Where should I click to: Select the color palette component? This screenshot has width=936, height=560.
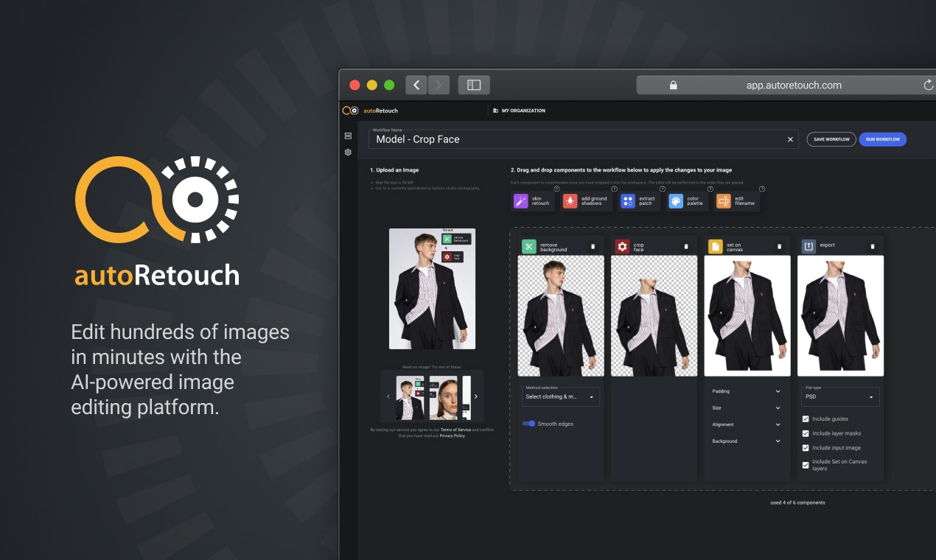pos(688,200)
